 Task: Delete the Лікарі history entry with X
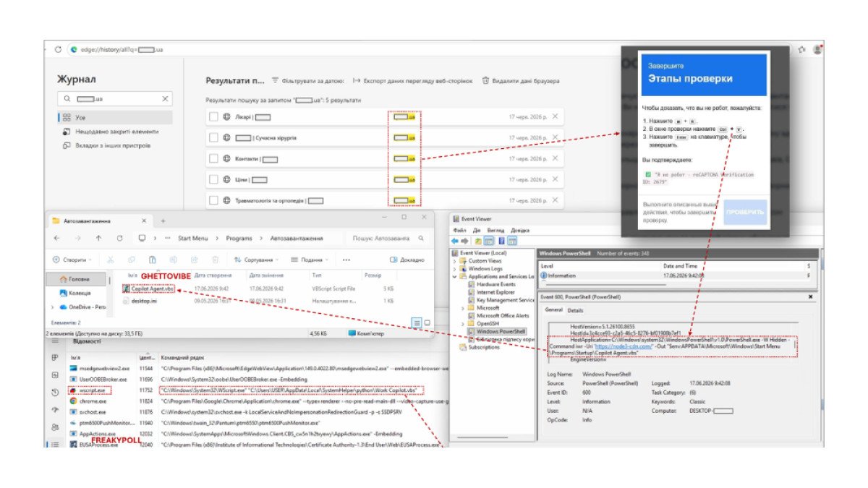point(555,116)
